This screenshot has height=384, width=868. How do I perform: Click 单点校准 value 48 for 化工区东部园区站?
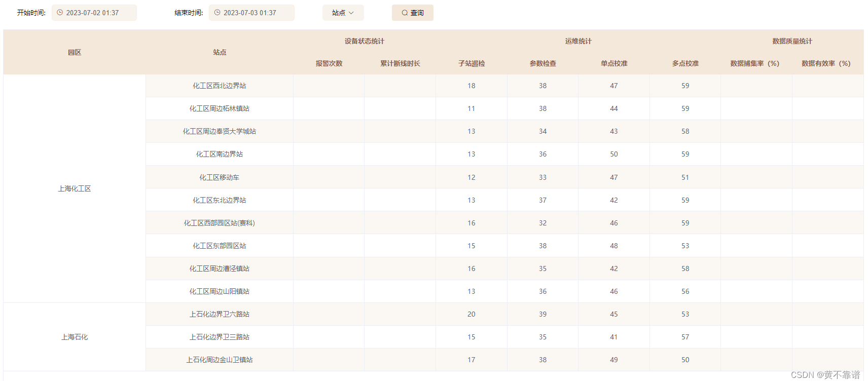coord(614,246)
